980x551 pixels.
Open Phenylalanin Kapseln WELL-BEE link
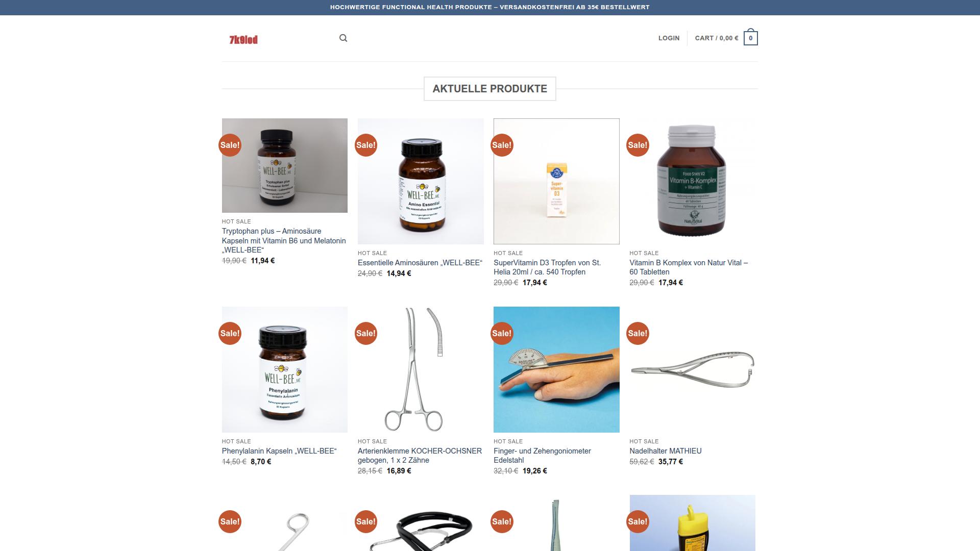click(x=279, y=451)
